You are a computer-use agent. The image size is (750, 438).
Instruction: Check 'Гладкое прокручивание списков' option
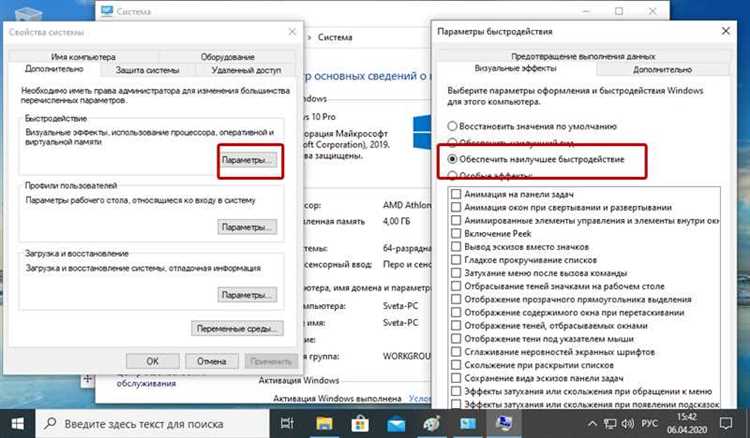click(456, 259)
